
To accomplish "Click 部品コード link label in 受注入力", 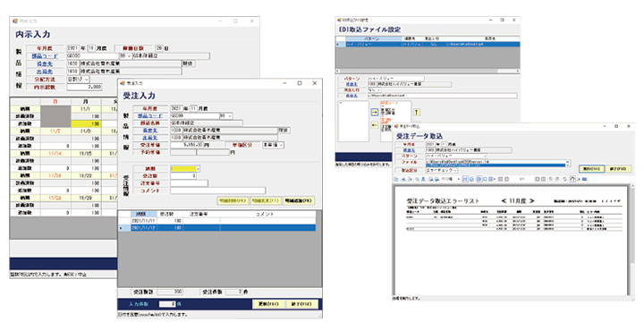I will coord(150,115).
